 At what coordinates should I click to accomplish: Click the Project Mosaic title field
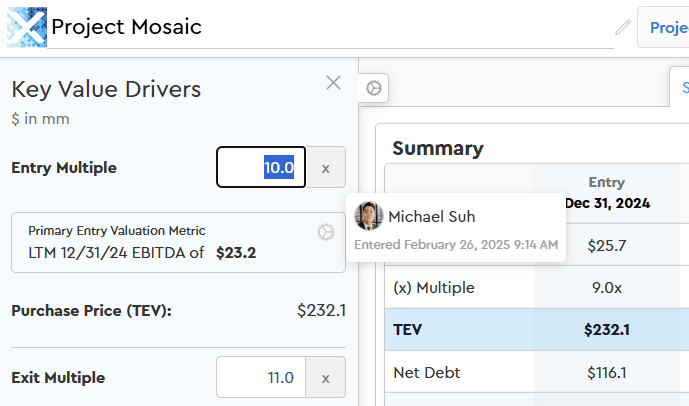pos(330,27)
